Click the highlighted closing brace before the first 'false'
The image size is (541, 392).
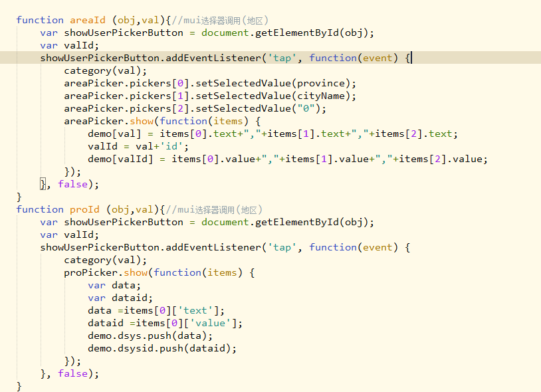coord(43,184)
